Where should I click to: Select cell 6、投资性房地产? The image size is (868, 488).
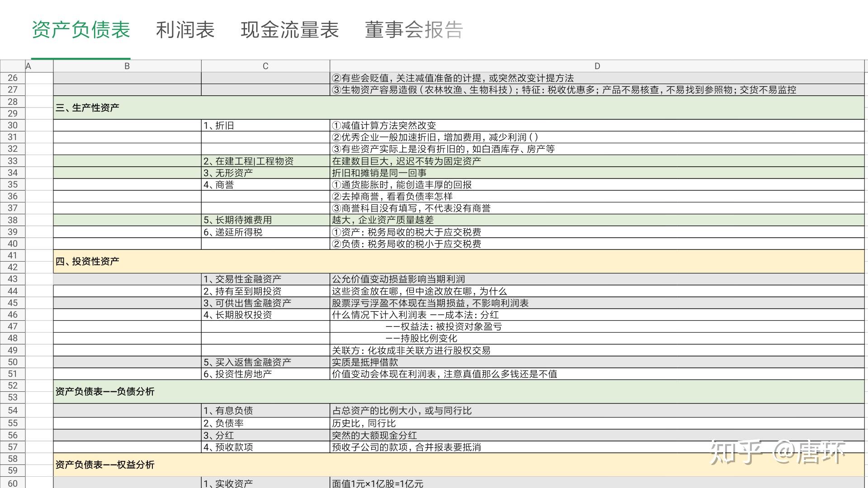point(265,374)
